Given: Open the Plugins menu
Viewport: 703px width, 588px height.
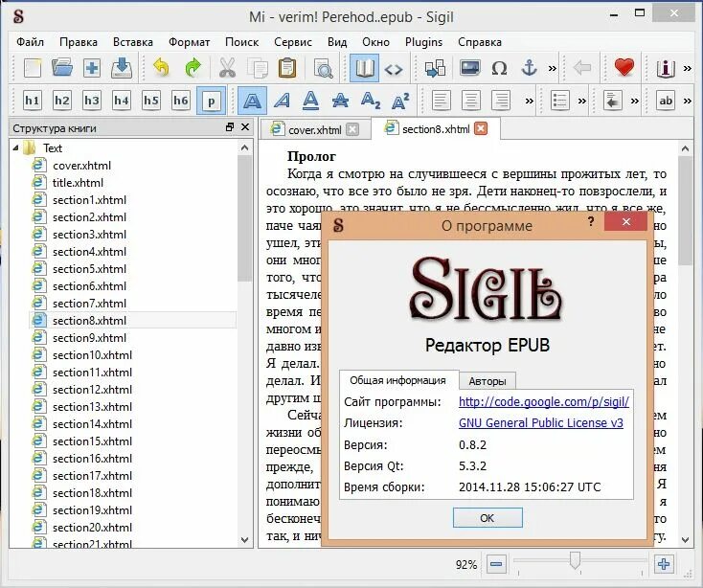Looking at the screenshot, I should (x=423, y=42).
